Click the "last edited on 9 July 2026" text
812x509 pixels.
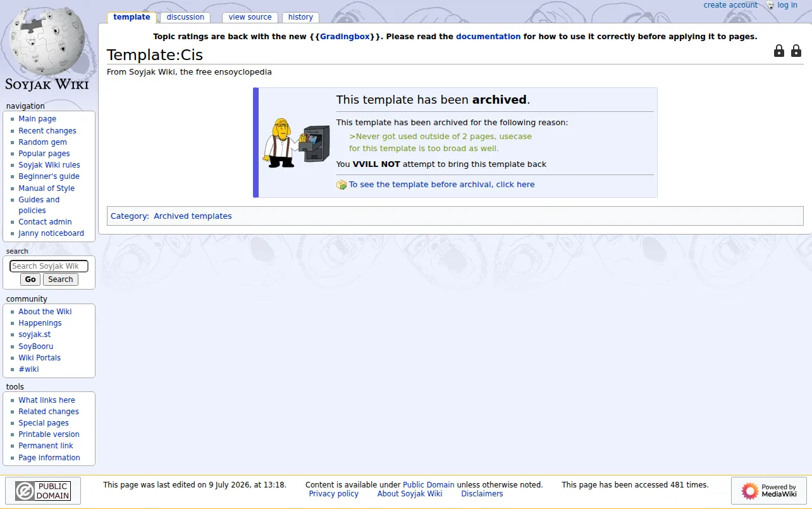click(x=195, y=485)
